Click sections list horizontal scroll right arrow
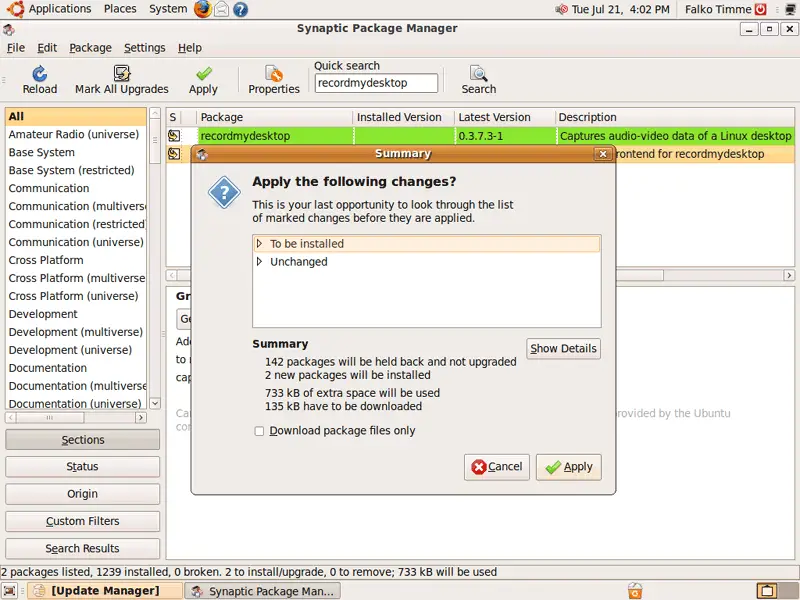Image resolution: width=800 pixels, height=600 pixels. (141, 417)
